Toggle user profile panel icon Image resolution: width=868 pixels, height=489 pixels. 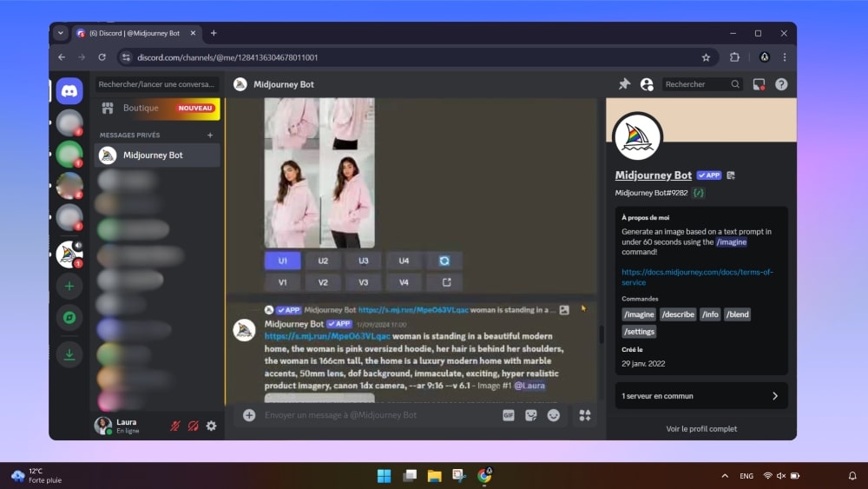647,84
